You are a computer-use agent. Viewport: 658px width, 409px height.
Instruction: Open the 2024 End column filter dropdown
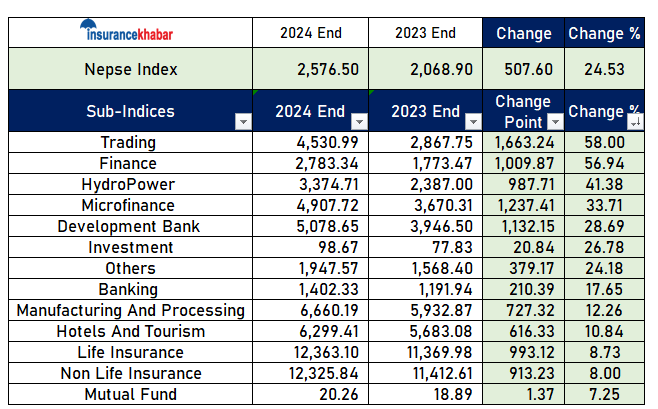click(x=359, y=121)
